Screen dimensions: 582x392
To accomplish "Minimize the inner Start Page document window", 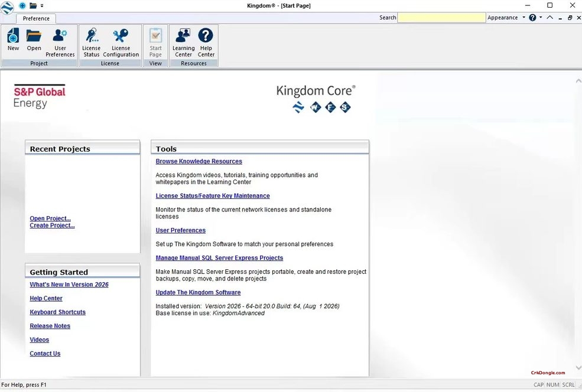I will tap(560, 18).
